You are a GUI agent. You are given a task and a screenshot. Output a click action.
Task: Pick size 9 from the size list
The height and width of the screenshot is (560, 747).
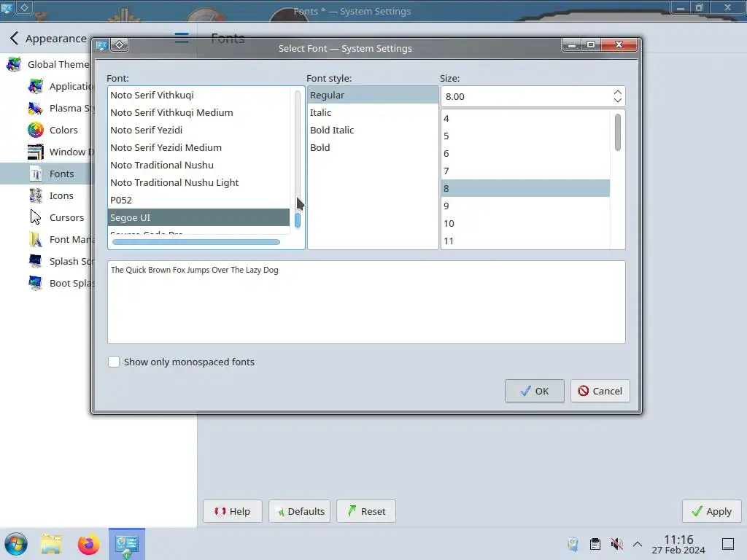coord(525,206)
